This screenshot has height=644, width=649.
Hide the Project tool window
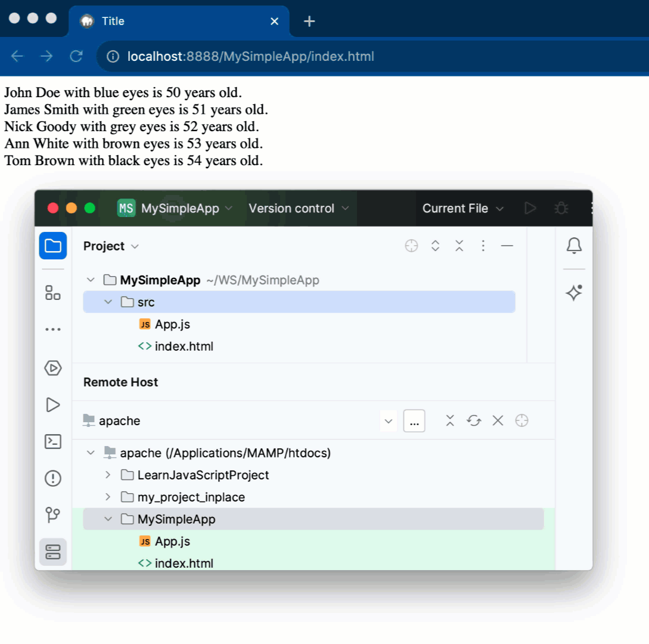(507, 245)
